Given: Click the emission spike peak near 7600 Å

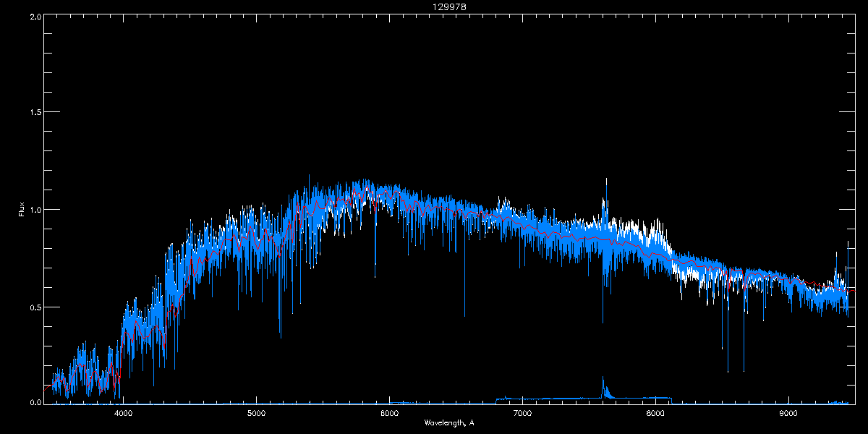Looking at the screenshot, I should coord(606,179).
